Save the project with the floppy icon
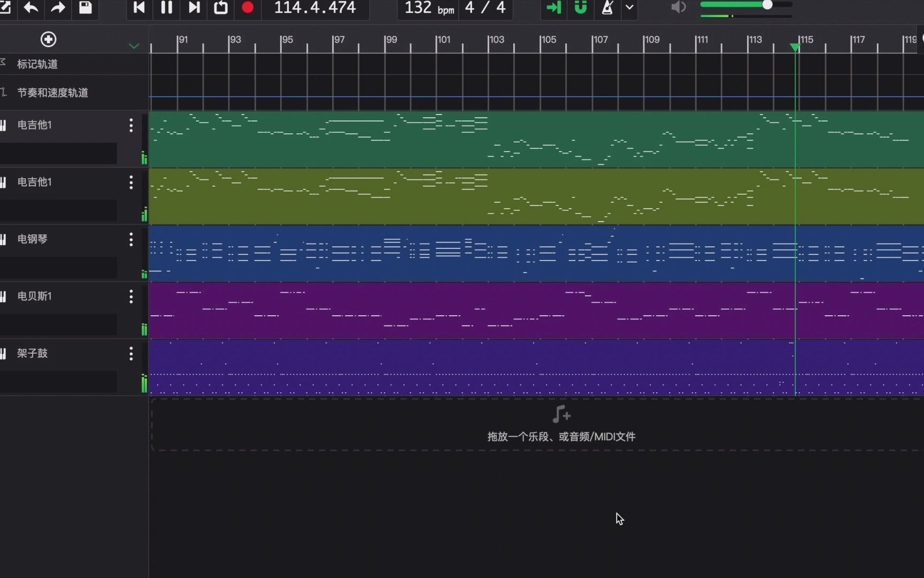This screenshot has height=578, width=924. click(86, 7)
